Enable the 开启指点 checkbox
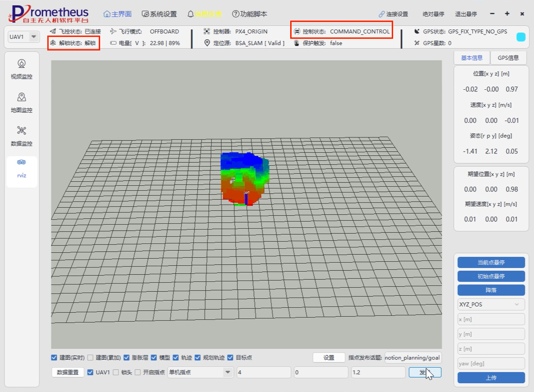Screen dimensions: 534x392 (x=138, y=372)
